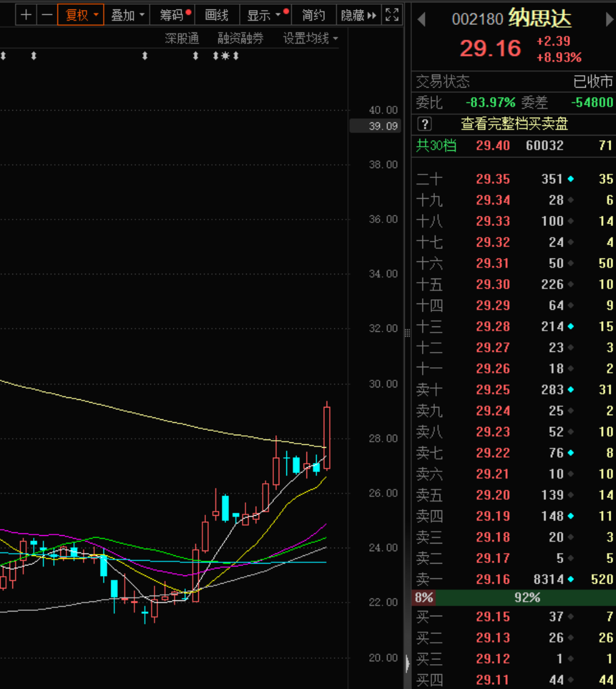The height and width of the screenshot is (689, 616).
Task: Click diamond icon in 卖四 row
Action: click(570, 516)
